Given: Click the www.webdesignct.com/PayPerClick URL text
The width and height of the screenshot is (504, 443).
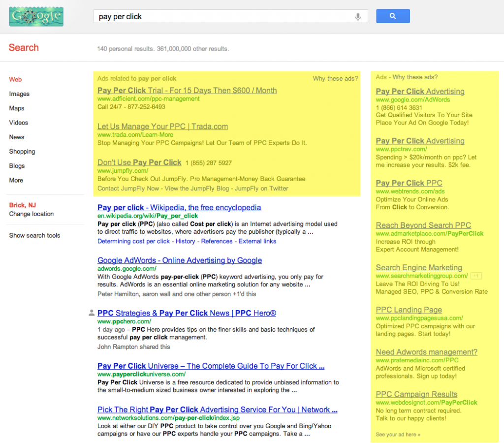Looking at the screenshot, I should point(427,403).
